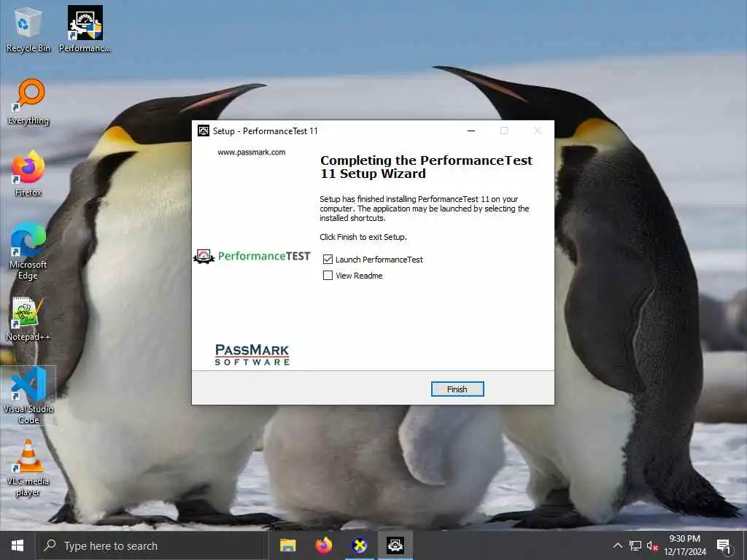Click the PassMark Software logo
747x560 pixels.
tap(252, 355)
